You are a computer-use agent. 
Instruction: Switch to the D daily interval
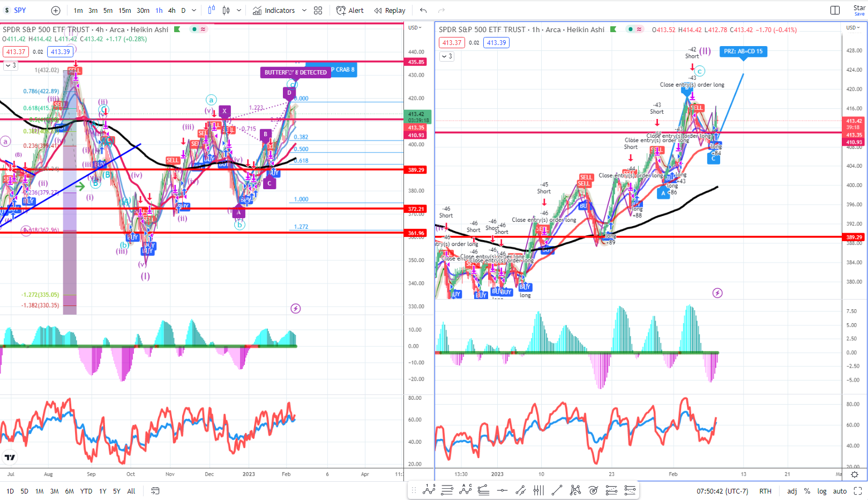pyautogui.click(x=183, y=10)
